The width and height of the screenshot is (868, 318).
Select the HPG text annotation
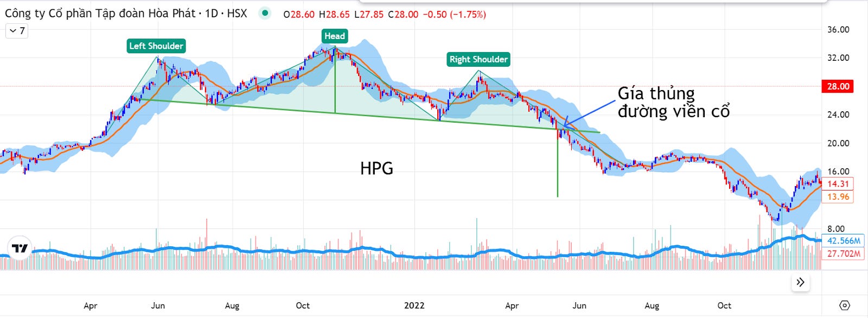click(x=376, y=169)
